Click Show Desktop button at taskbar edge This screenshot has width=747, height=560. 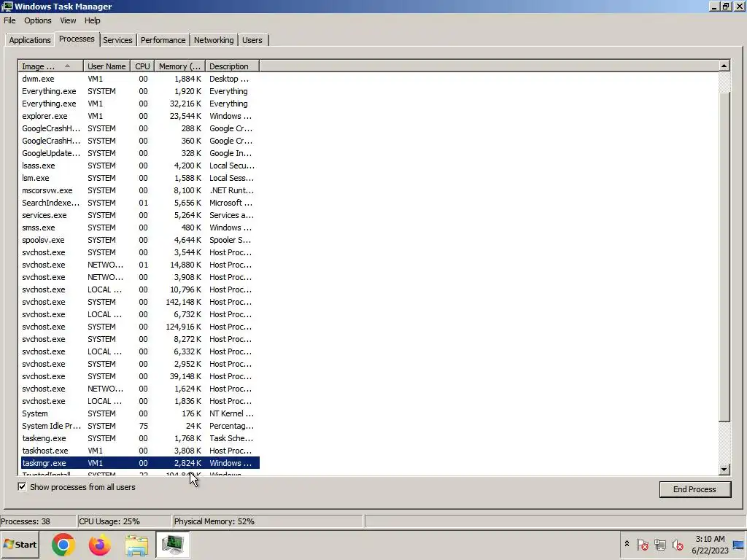[x=739, y=545]
